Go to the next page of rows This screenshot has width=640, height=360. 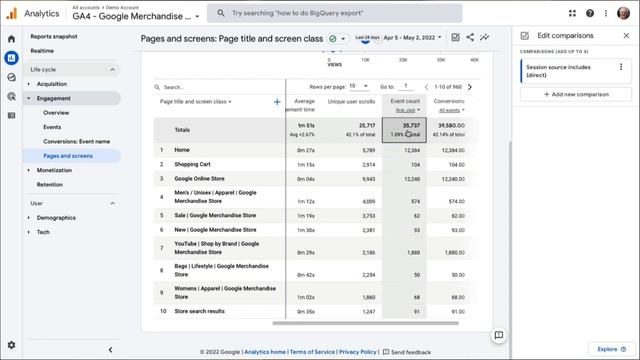470,87
